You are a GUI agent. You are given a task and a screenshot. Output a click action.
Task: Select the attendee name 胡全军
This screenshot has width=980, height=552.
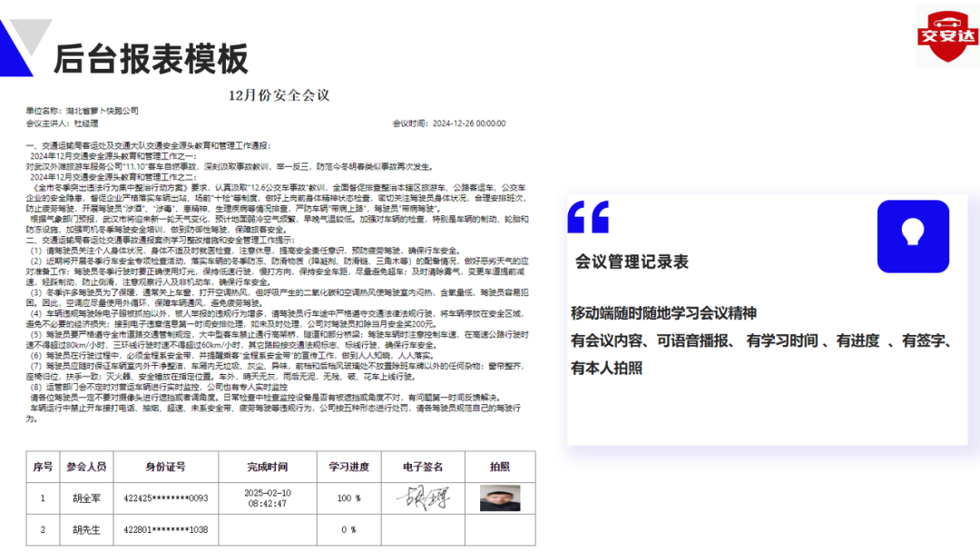point(86,498)
